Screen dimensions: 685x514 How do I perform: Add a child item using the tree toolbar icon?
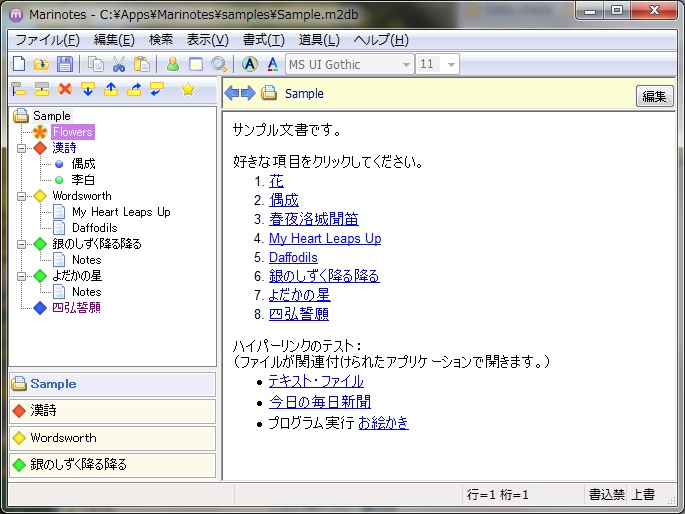(x=19, y=89)
